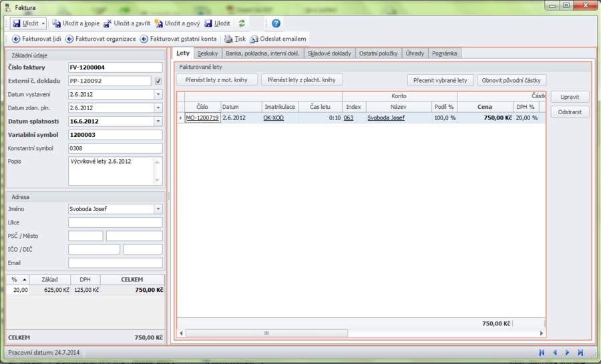Send invoice using Odeslat emailem

[x=278, y=39]
